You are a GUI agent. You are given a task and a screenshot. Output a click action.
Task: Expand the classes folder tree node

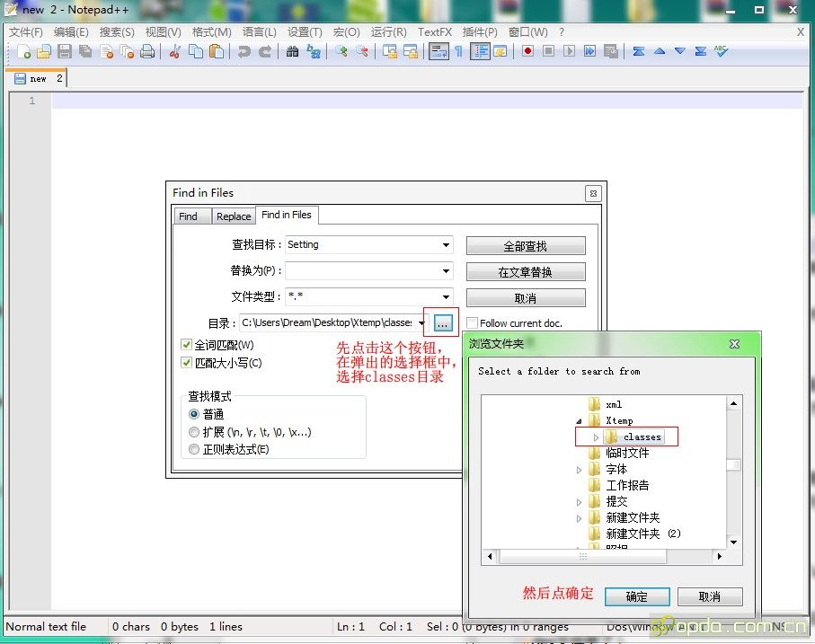[x=596, y=437]
